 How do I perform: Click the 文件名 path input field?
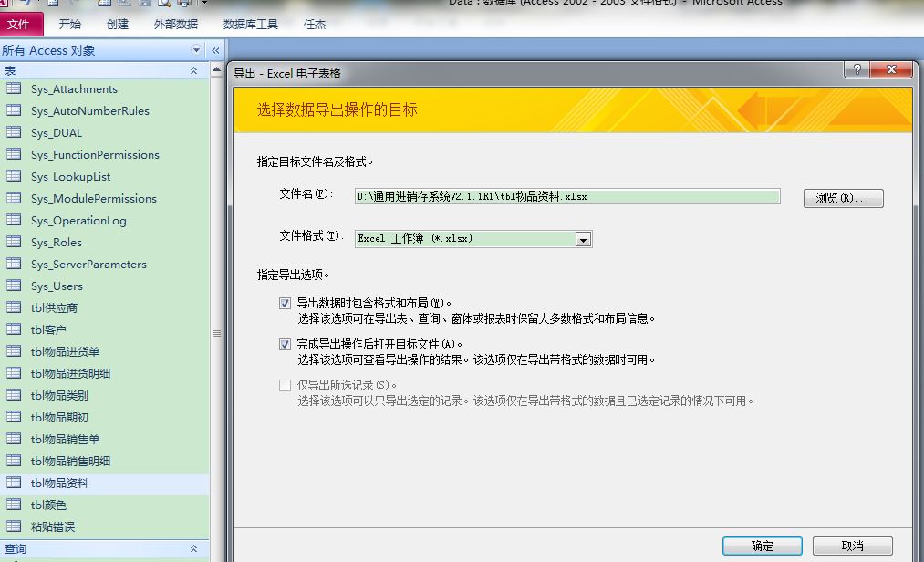(567, 196)
